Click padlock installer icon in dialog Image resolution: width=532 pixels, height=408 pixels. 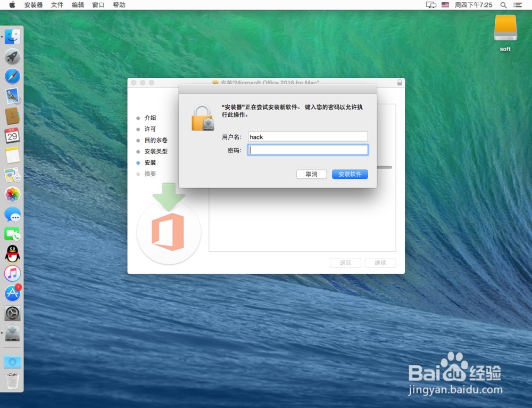pyautogui.click(x=203, y=118)
